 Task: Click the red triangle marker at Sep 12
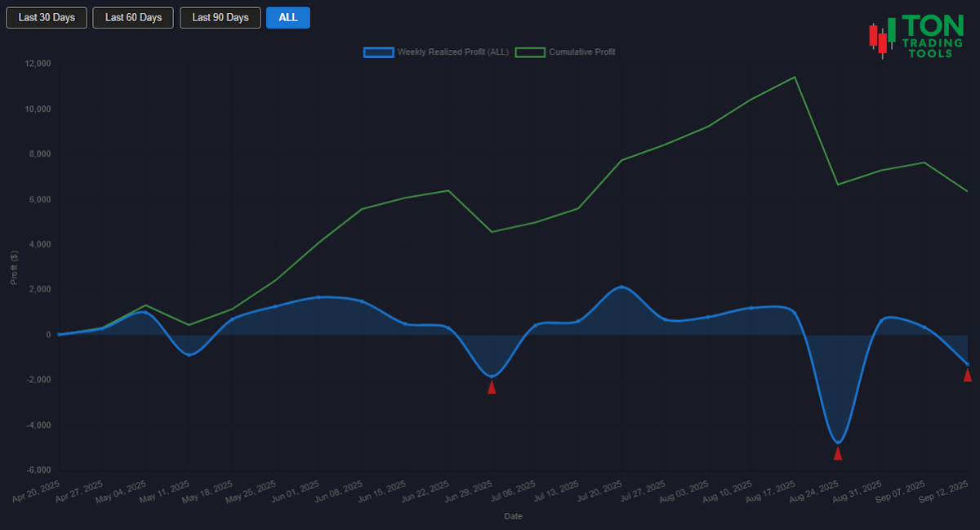point(968,375)
